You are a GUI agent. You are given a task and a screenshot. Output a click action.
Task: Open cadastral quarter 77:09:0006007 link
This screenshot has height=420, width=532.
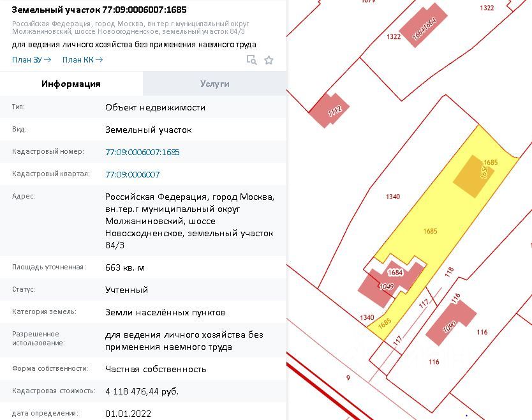[x=133, y=174]
